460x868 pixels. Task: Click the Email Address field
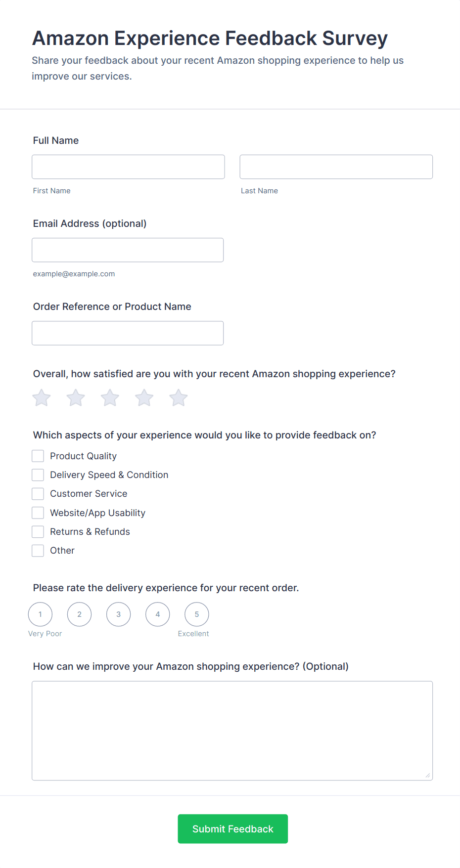[128, 250]
